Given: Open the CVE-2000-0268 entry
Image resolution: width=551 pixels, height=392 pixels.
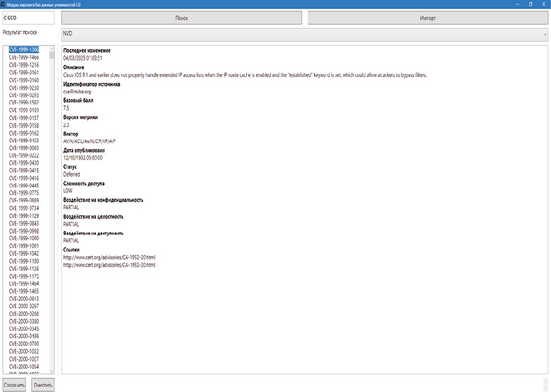Looking at the screenshot, I should click(24, 314).
